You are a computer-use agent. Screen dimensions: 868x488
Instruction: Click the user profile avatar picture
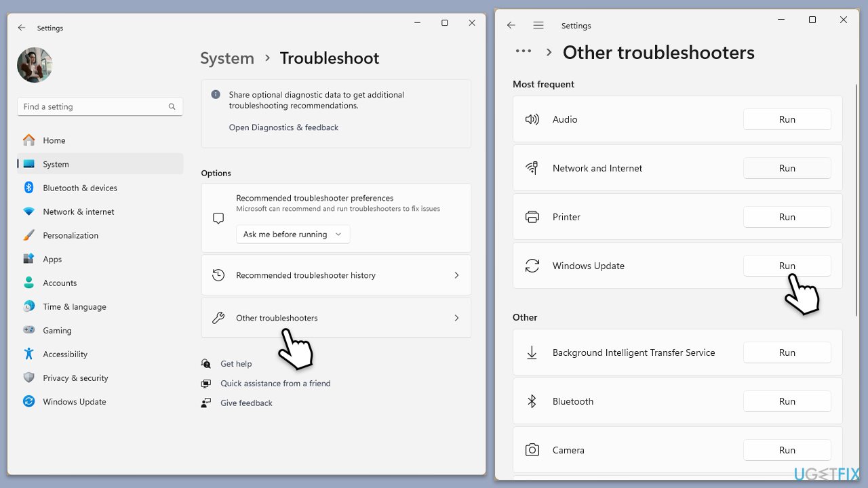[35, 65]
